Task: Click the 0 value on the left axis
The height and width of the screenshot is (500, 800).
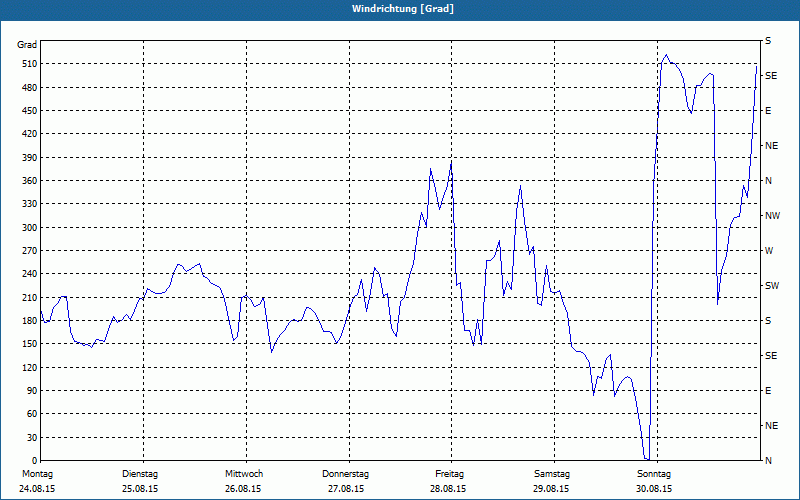Action: (35, 461)
